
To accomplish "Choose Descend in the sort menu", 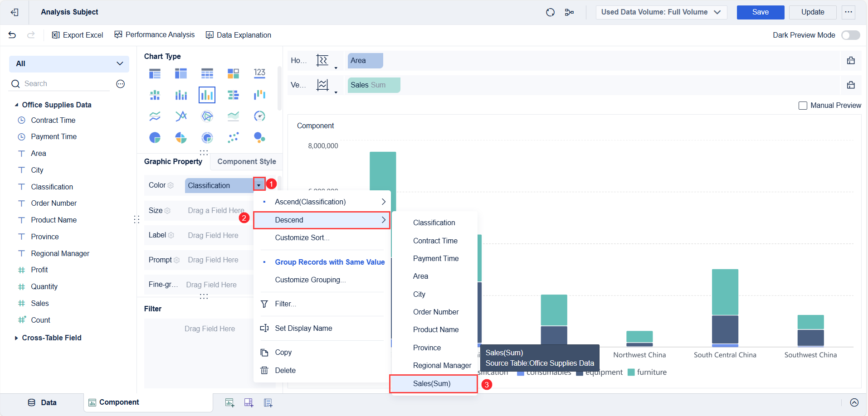I will pyautogui.click(x=322, y=220).
